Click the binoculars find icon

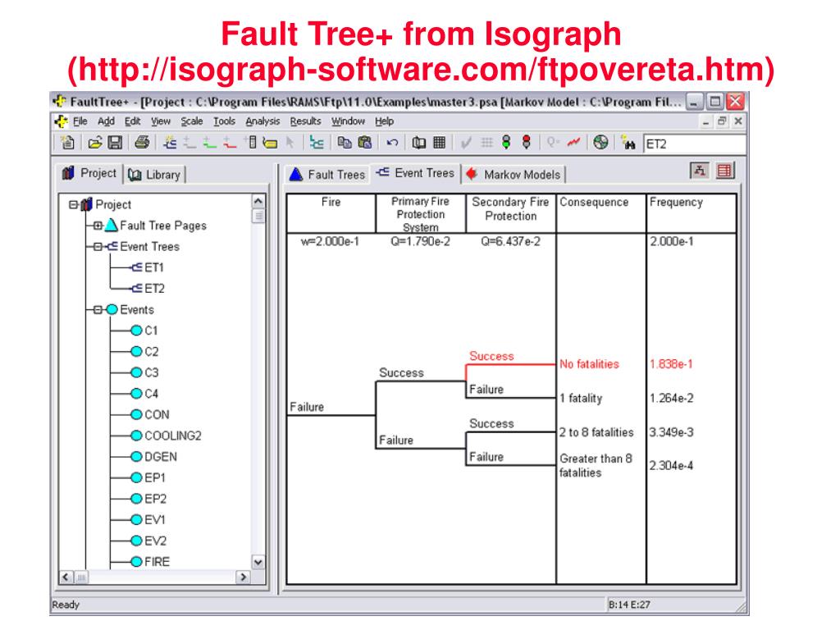pos(628,143)
